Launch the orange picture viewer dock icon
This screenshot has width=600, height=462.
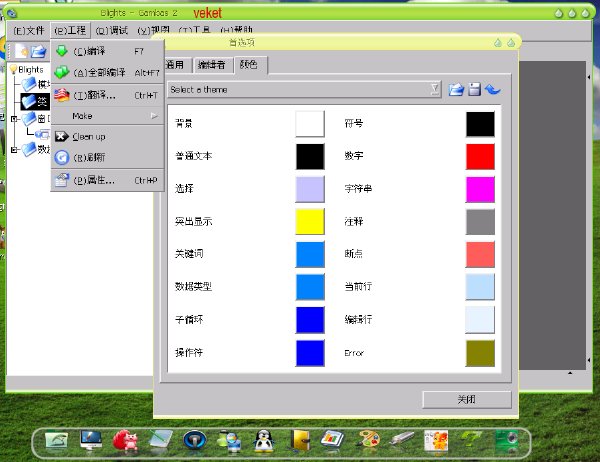coord(436,440)
